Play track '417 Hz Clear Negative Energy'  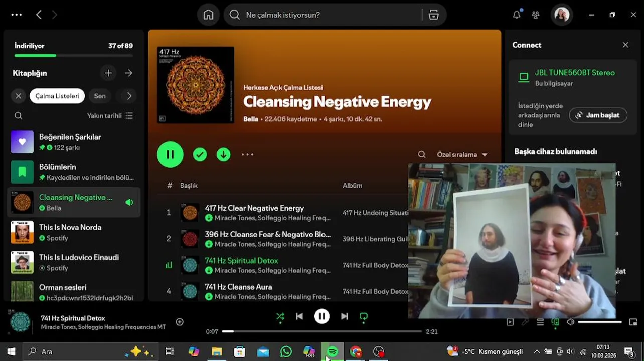pyautogui.click(x=254, y=208)
